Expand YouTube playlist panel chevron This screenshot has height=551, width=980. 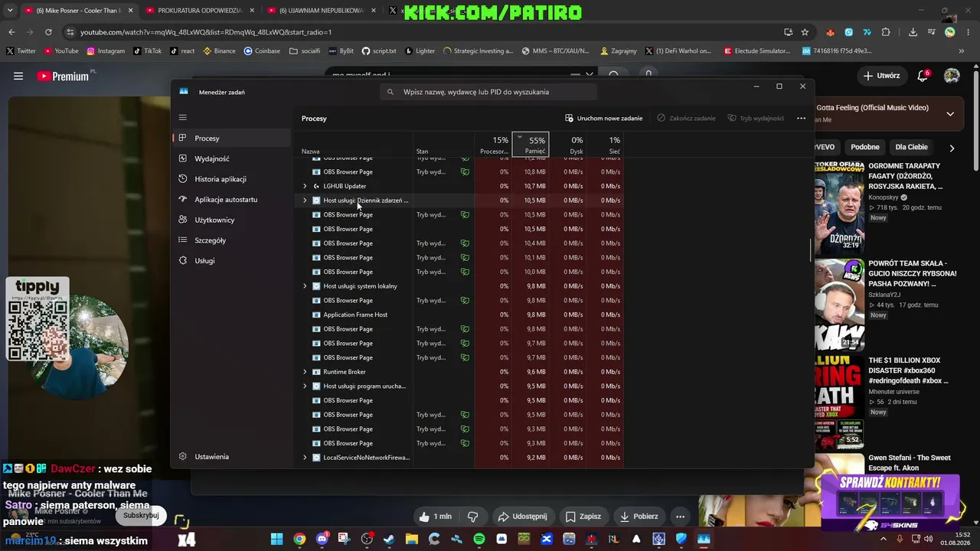pos(950,114)
